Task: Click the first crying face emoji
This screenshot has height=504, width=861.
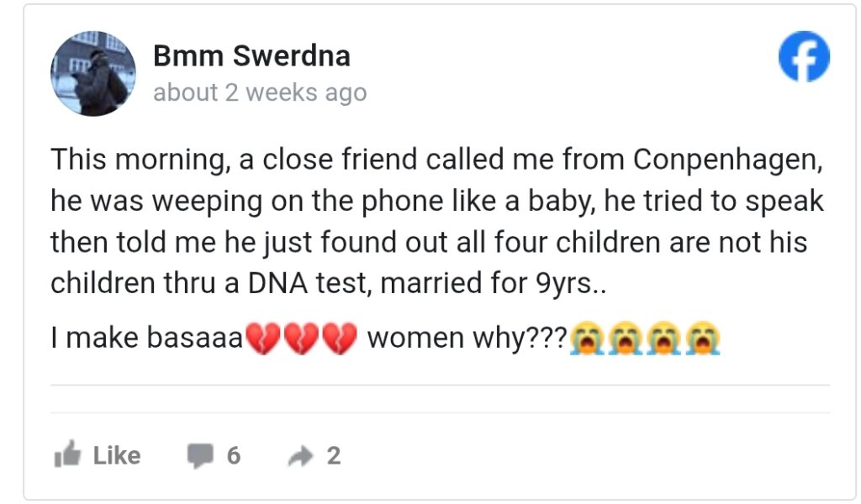Action: (x=586, y=339)
